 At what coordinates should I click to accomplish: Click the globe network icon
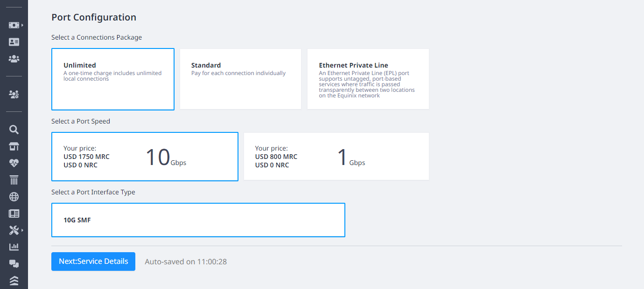(x=14, y=197)
